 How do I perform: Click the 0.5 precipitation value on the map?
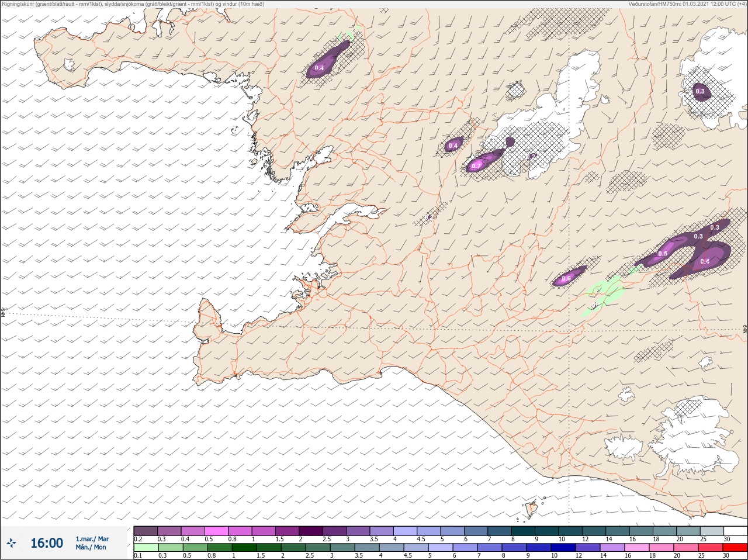(663, 254)
